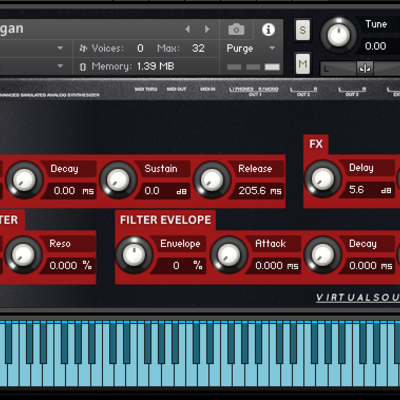The width and height of the screenshot is (400, 400).
Task: Click the Sustain 0.0 dB value
Action: 165,191
